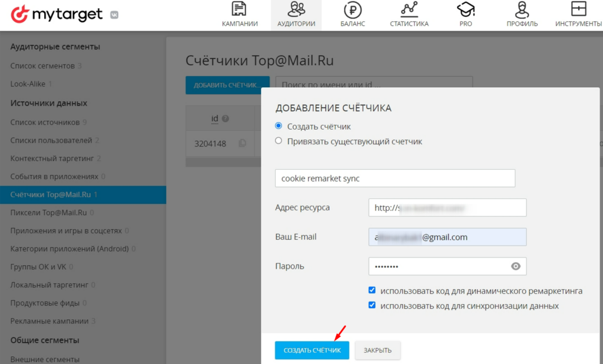Select Привязать существующий счетчик radio option

pos(279,141)
